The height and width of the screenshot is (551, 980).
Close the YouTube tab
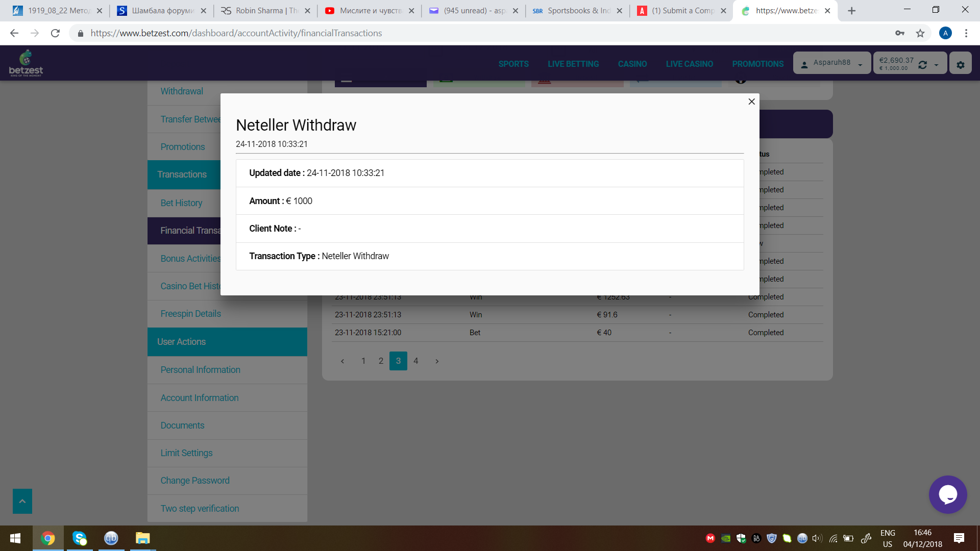click(x=411, y=11)
